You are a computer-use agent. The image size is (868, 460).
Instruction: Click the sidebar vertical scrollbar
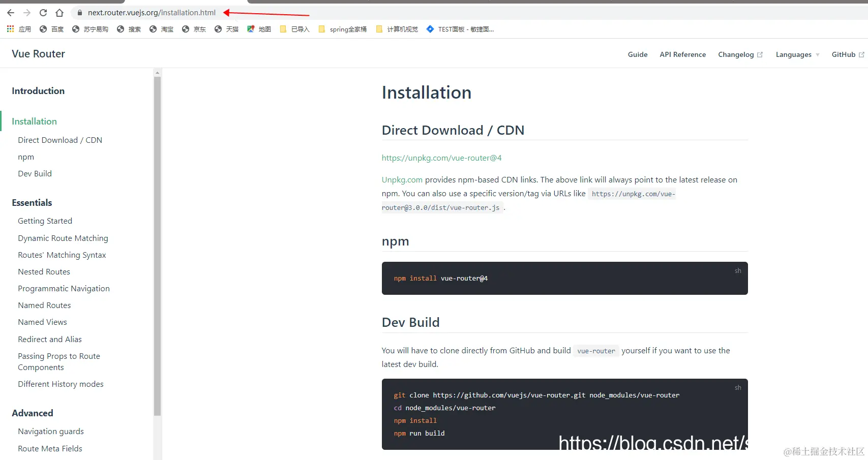click(158, 246)
